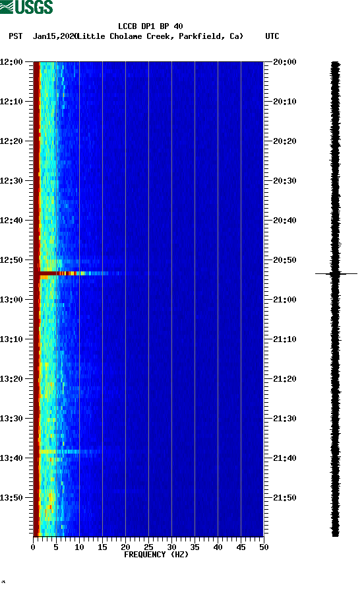Click the 12:10 PST time label

11,102
